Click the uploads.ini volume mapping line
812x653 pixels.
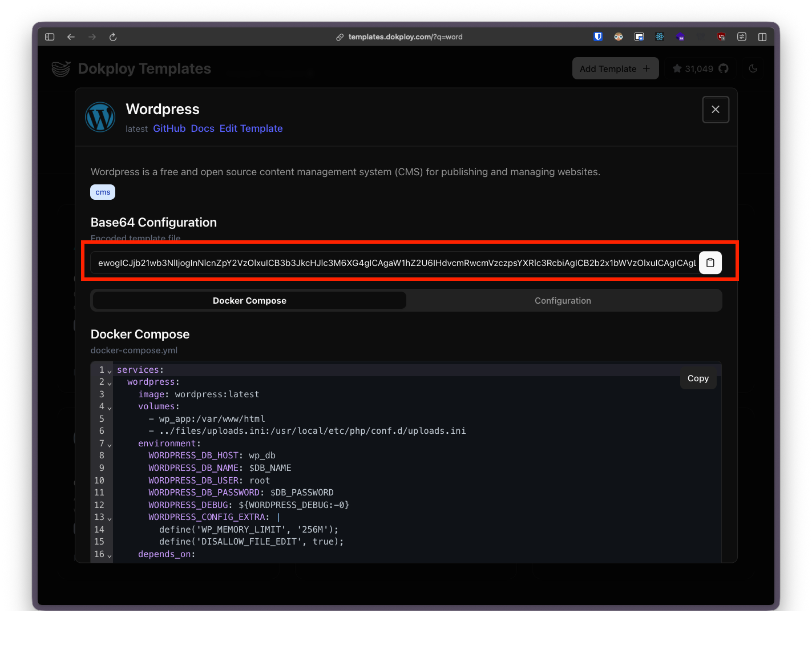pyautogui.click(x=307, y=431)
